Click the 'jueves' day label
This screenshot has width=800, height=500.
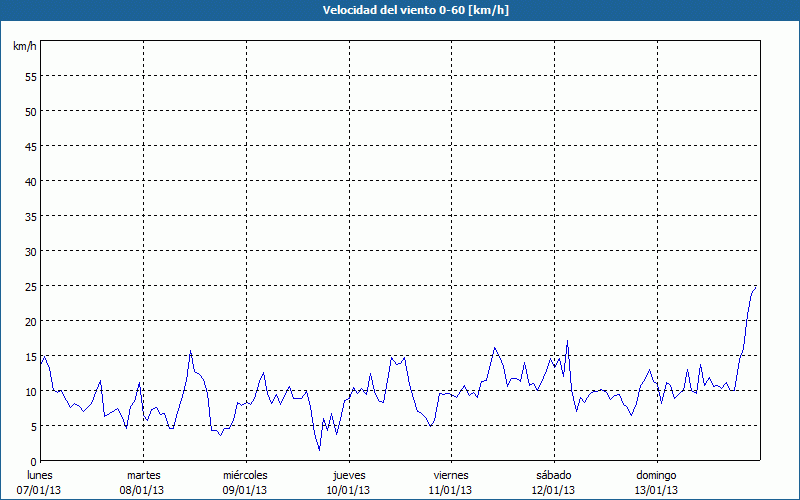point(348,475)
